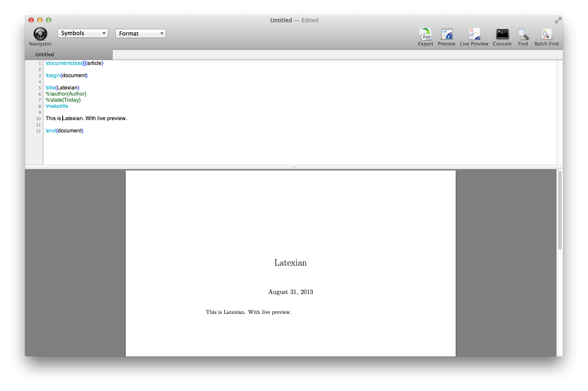Expand the Symbols dropdown
Viewport: 588px width, 391px height.
point(83,33)
